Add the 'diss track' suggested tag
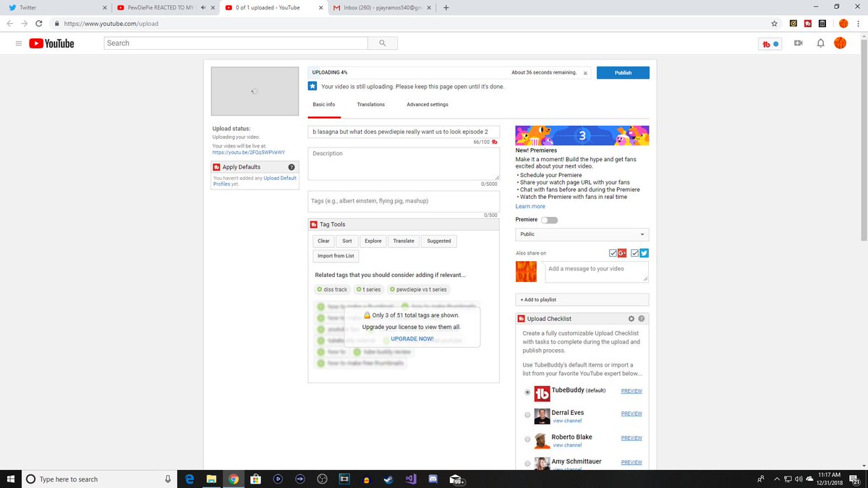 click(x=332, y=289)
